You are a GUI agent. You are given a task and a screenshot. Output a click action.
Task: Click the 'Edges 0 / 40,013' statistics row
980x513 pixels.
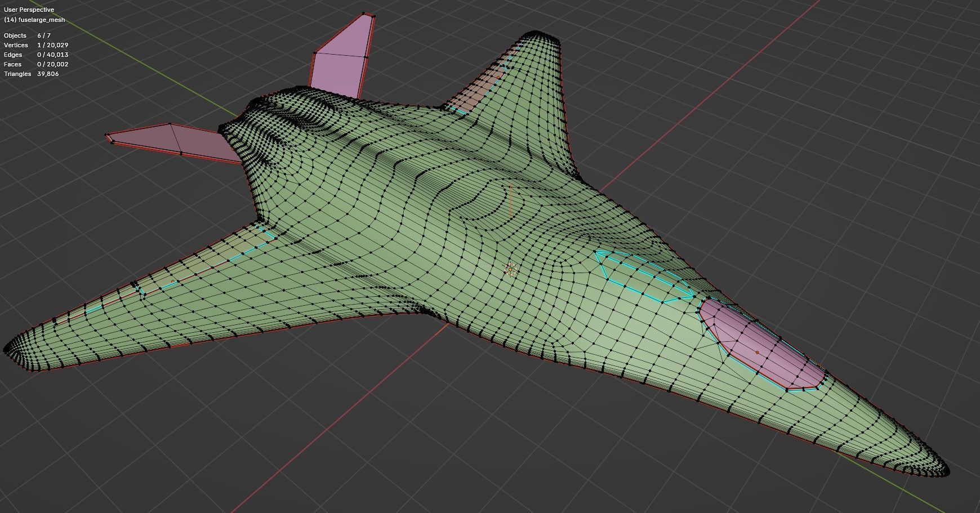pyautogui.click(x=36, y=55)
